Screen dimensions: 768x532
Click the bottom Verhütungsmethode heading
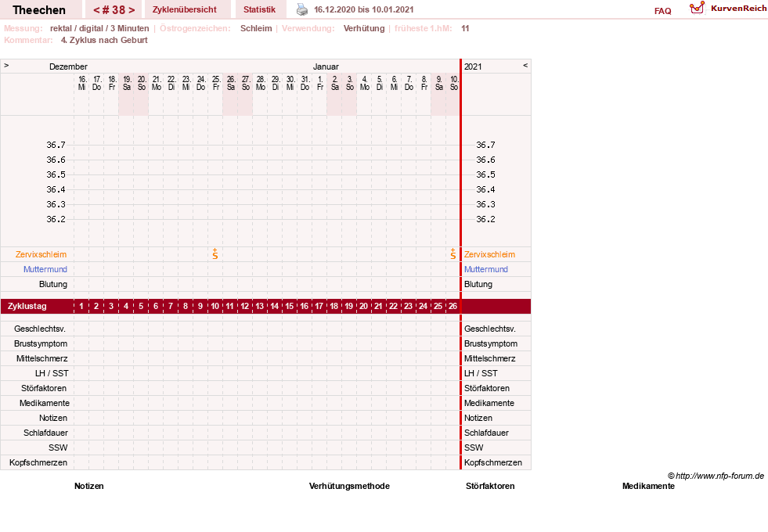[349, 486]
